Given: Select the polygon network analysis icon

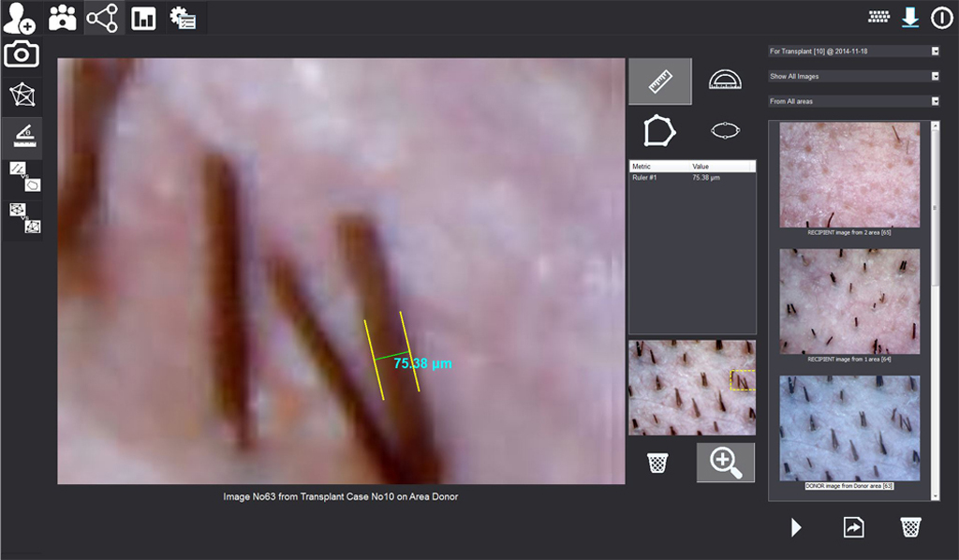Looking at the screenshot, I should pos(22,95).
